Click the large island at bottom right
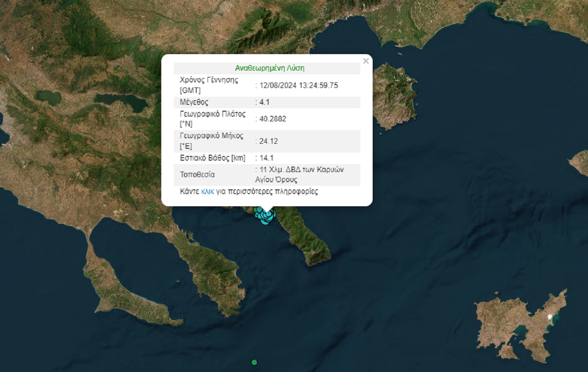Viewport: 588px width, 372px height. [x=520, y=325]
